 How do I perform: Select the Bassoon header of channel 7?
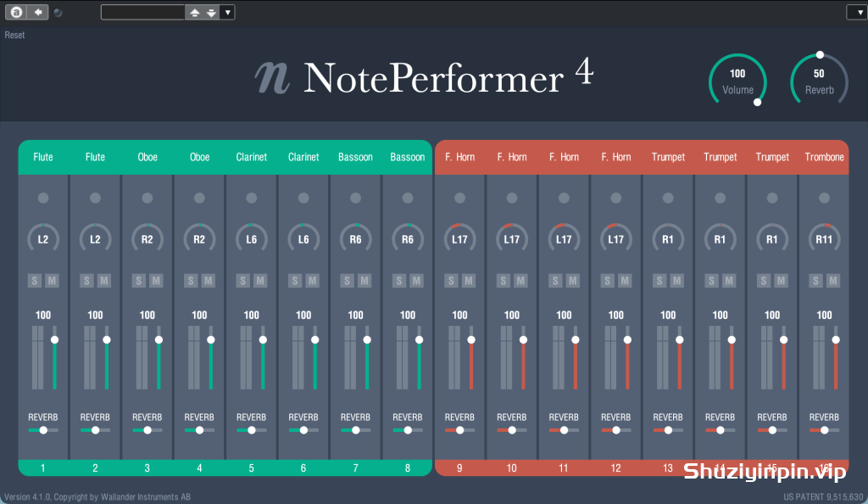[x=355, y=157]
